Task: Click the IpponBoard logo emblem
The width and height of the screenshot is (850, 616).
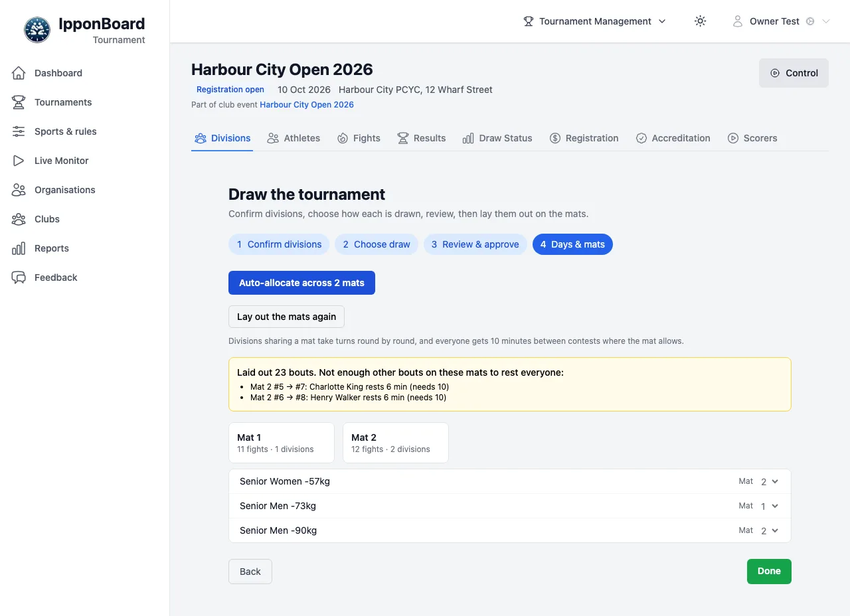Action: click(37, 30)
